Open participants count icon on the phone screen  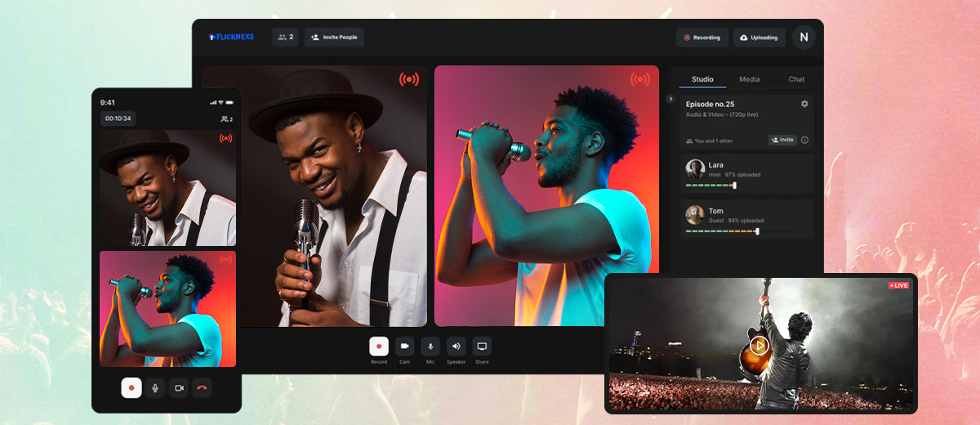[227, 119]
